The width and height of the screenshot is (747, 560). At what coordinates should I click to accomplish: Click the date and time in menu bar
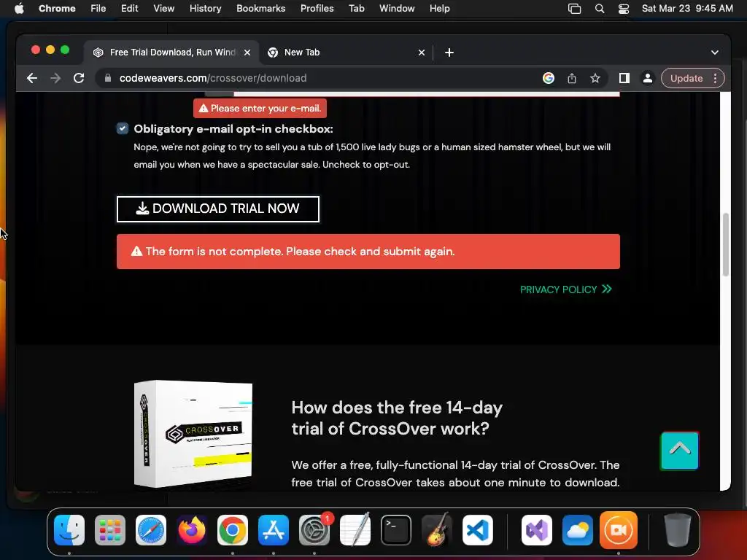(687, 8)
